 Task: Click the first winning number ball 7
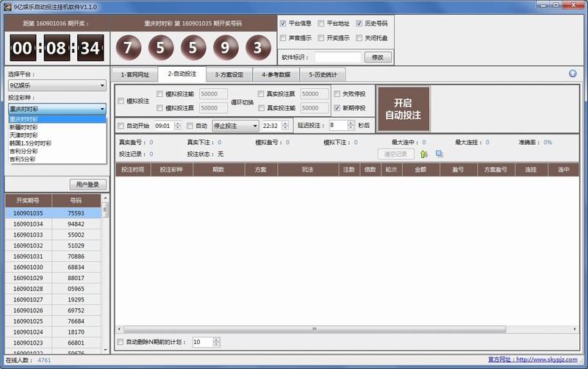pyautogui.click(x=128, y=49)
